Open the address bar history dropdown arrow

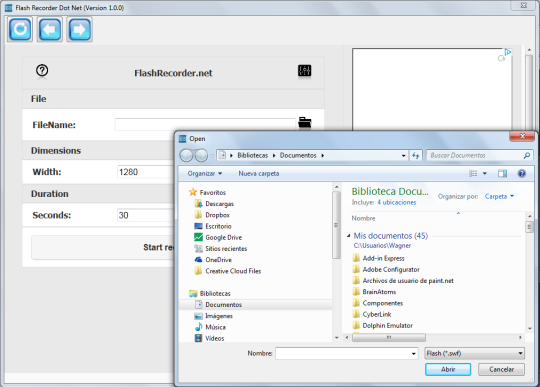[403, 156]
